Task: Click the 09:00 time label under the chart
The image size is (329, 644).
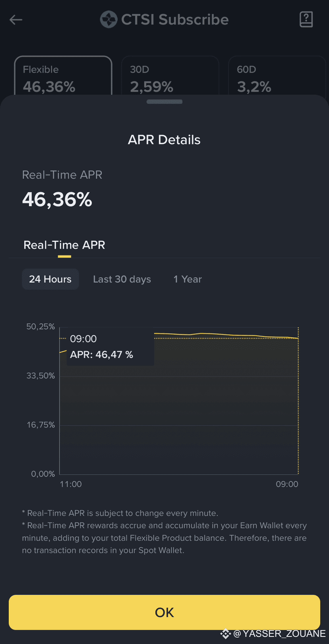Action: [287, 484]
